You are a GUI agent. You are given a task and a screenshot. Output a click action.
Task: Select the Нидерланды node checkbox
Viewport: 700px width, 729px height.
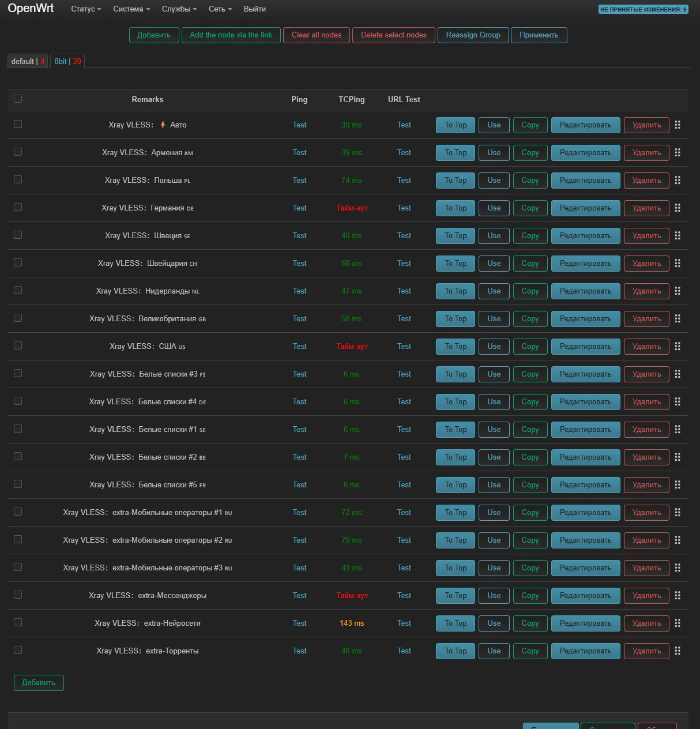18,290
